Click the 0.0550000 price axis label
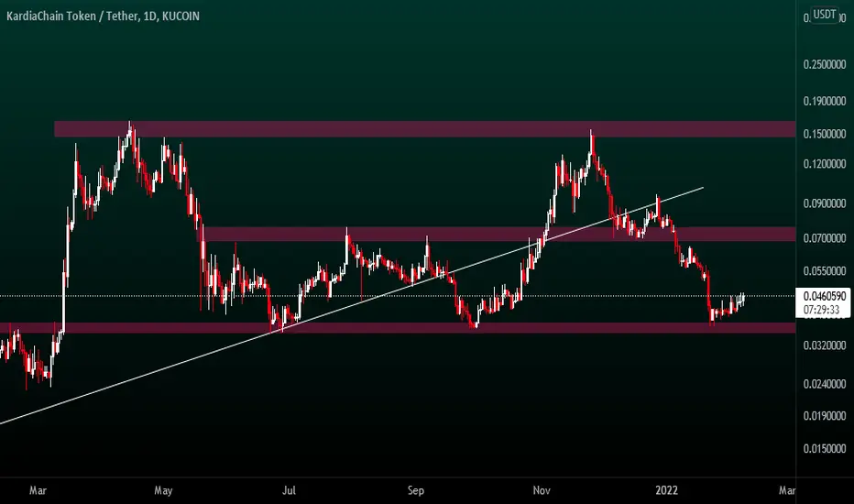Screen dimensions: 854x504 pyautogui.click(x=824, y=271)
